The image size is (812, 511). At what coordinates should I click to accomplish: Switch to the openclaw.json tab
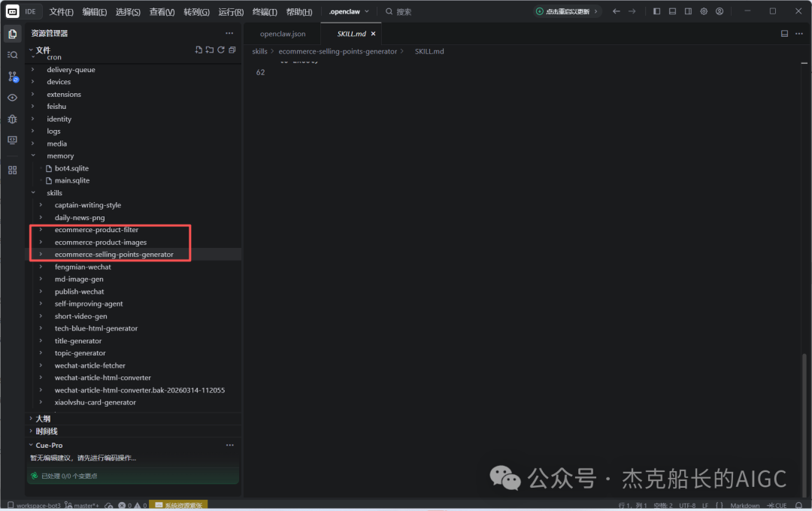click(x=283, y=34)
